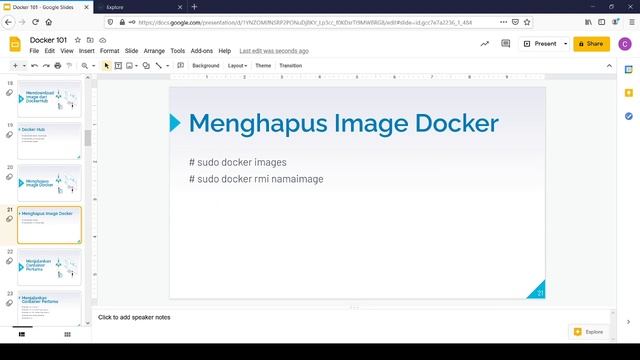
Task: Open the Edit menu
Action: point(49,51)
